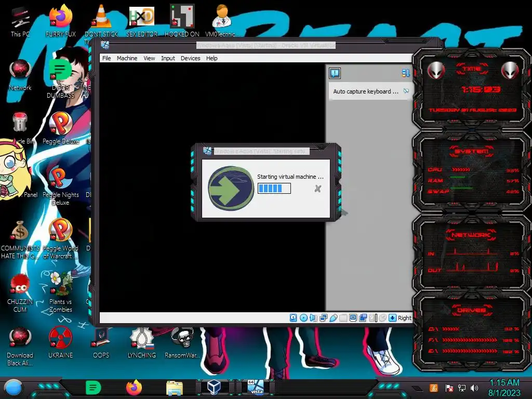Cancel the Starting virtual machine progress
532x399 pixels.
click(317, 189)
